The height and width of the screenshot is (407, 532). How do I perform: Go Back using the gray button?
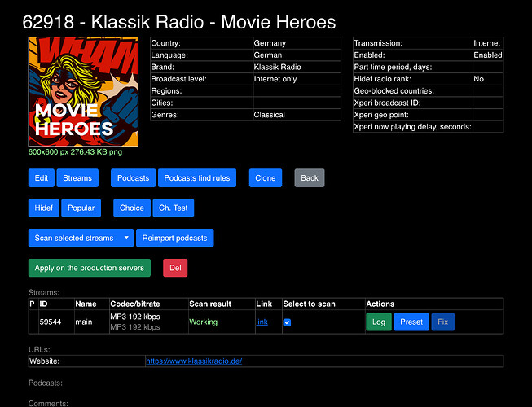coord(310,178)
